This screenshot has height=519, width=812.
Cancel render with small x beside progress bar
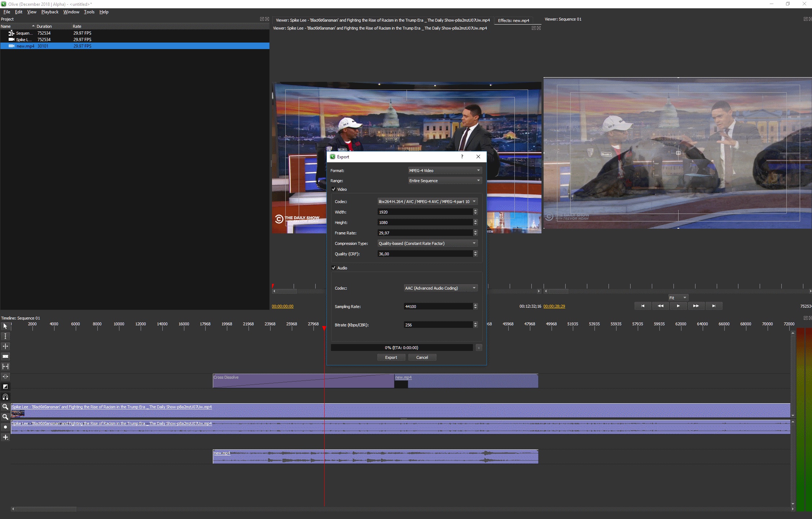(479, 348)
